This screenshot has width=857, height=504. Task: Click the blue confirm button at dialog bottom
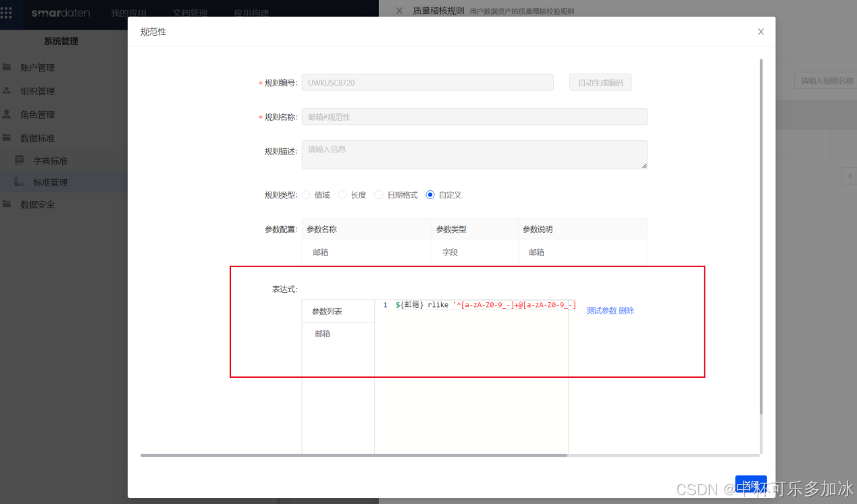[751, 485]
